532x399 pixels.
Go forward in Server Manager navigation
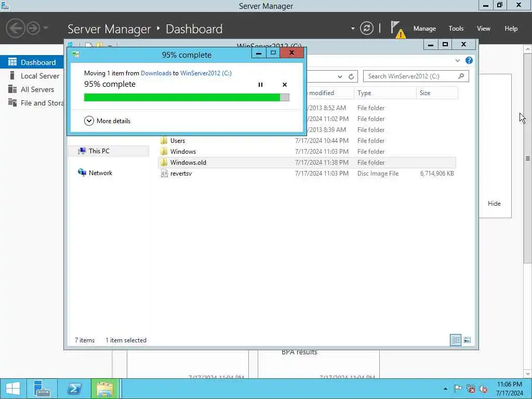(33, 28)
